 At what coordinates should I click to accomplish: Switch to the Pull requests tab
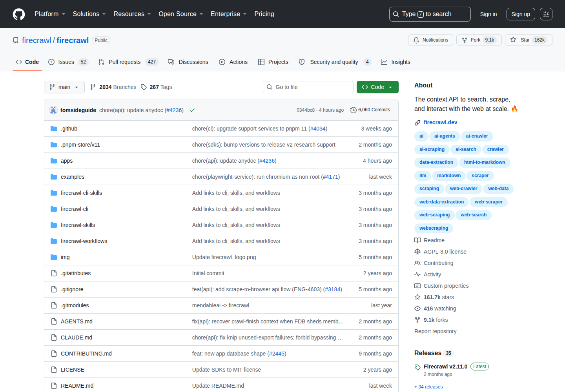click(x=128, y=62)
